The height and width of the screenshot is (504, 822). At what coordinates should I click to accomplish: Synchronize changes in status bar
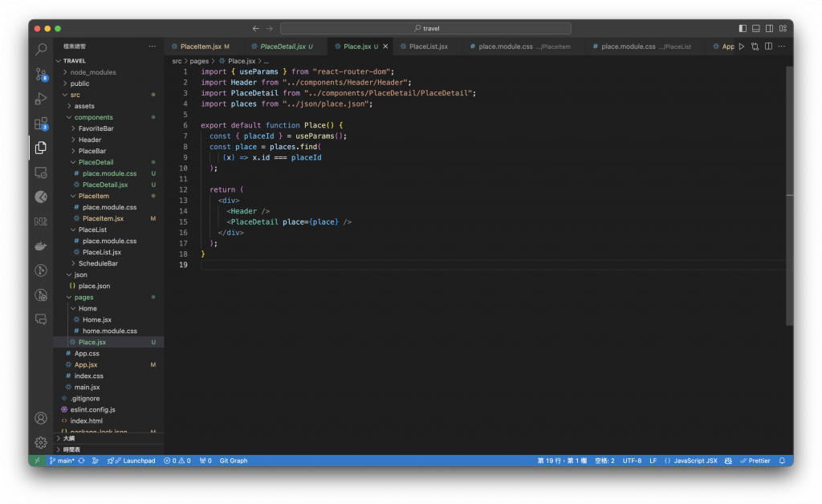pos(81,461)
